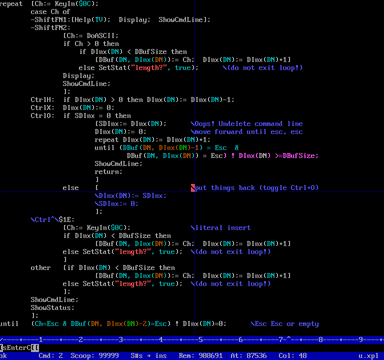Viewport: 384px width, 360px height.
Task: Click the 'repeat DInx(DN):= DInx(DN)+1;' line
Action: (152, 140)
